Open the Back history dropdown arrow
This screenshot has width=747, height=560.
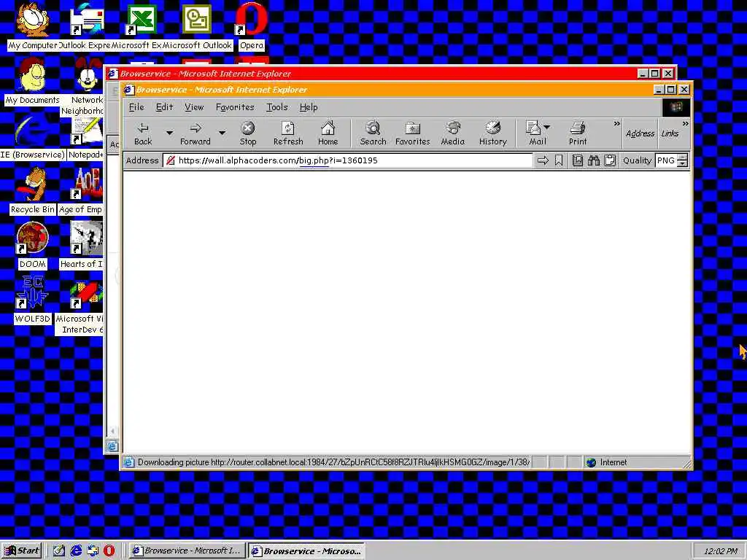pos(169,133)
